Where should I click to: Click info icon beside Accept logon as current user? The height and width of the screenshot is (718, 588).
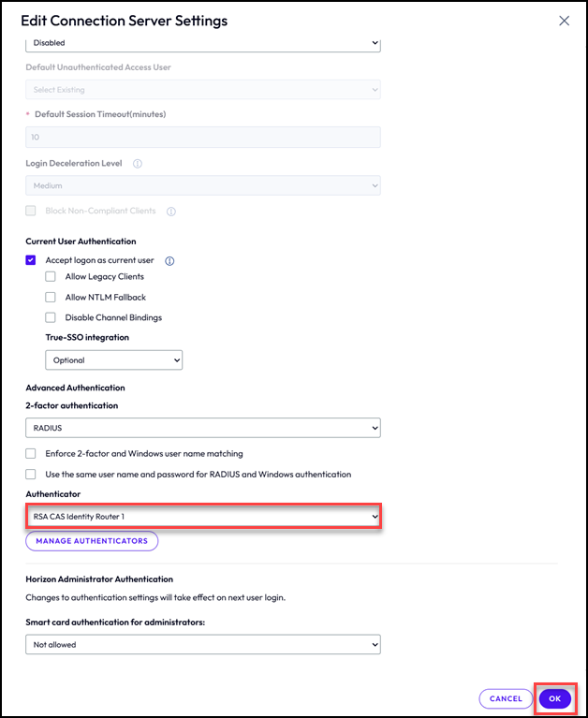click(170, 261)
